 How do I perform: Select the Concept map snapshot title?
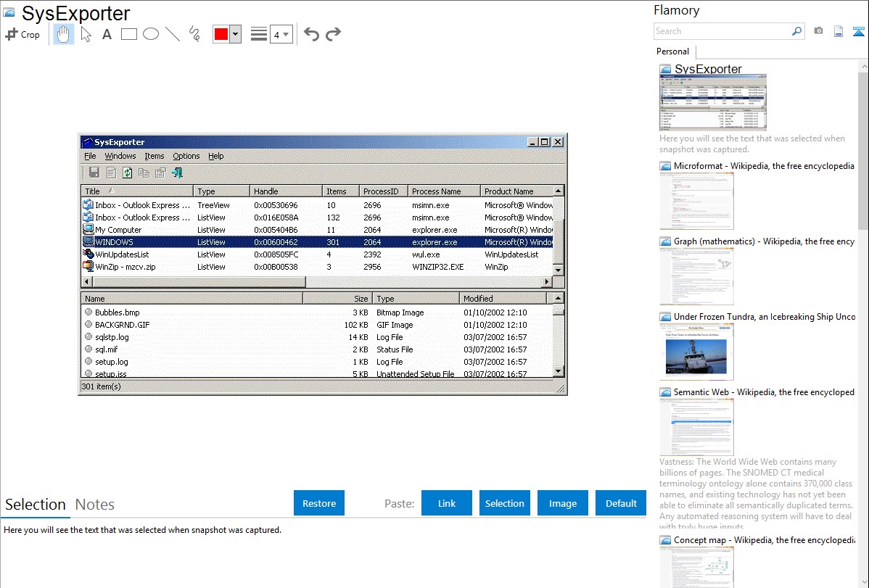(x=765, y=540)
